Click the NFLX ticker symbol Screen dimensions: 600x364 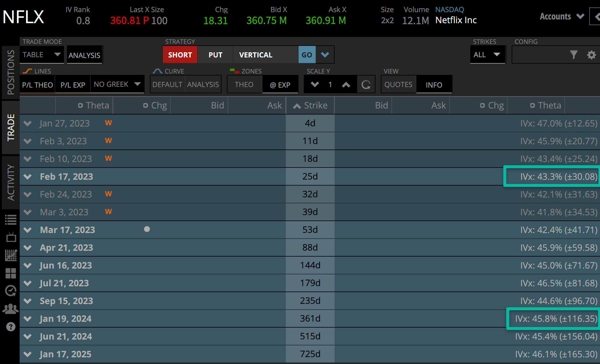click(x=23, y=17)
